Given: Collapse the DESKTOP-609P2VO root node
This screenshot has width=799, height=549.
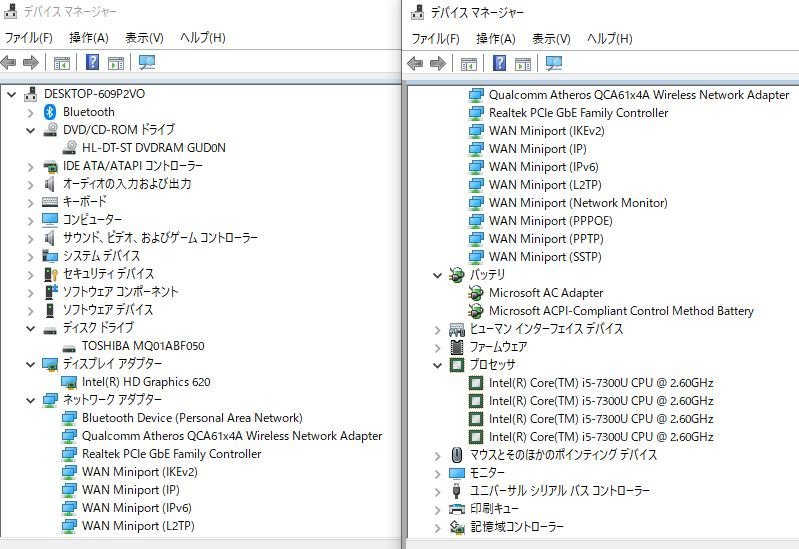Looking at the screenshot, I should pos(11,94).
